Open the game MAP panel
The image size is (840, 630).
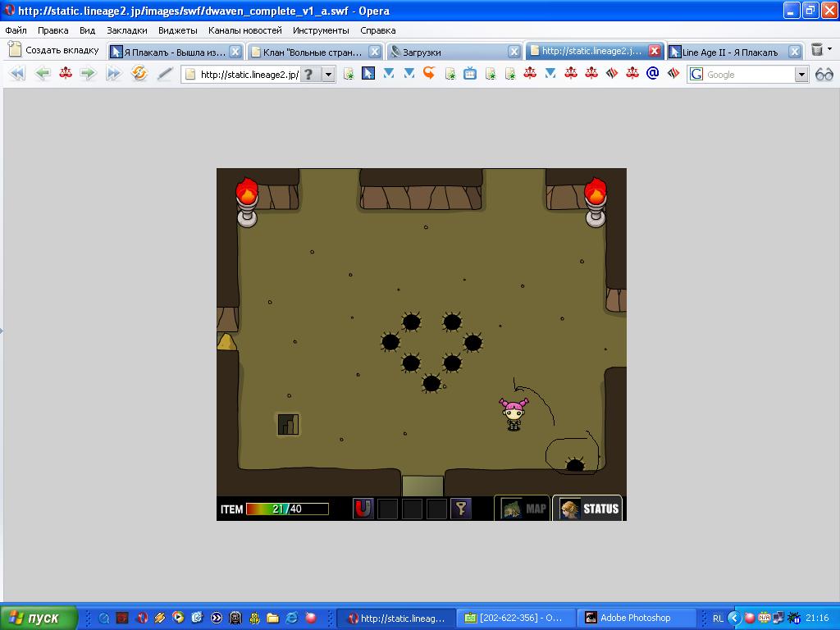pyautogui.click(x=523, y=509)
